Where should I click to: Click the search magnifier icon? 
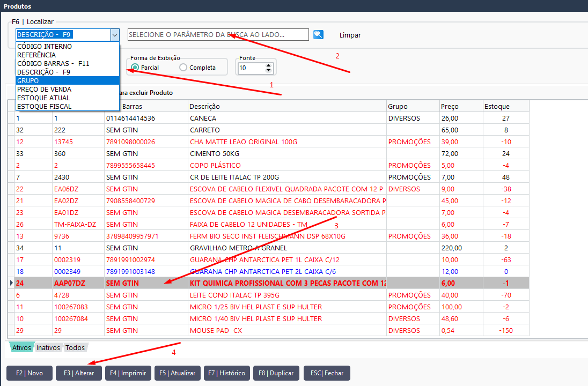point(318,34)
